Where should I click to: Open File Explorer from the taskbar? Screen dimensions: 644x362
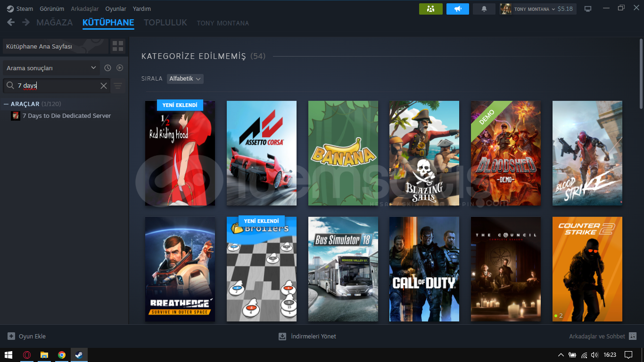[44, 355]
